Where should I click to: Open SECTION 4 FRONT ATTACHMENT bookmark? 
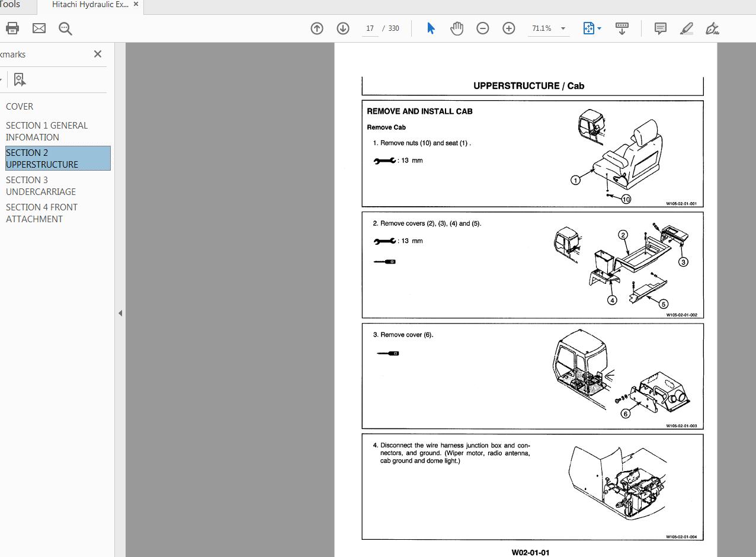(x=41, y=213)
